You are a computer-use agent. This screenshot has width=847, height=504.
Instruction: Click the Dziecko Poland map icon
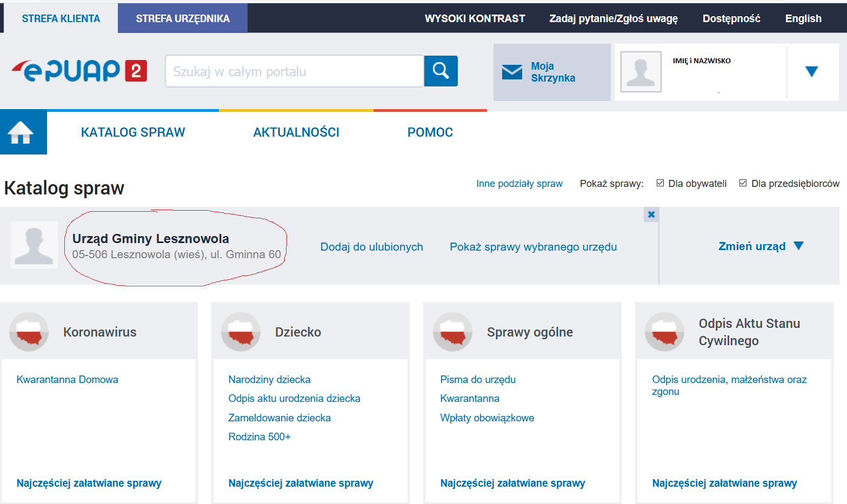click(x=241, y=332)
